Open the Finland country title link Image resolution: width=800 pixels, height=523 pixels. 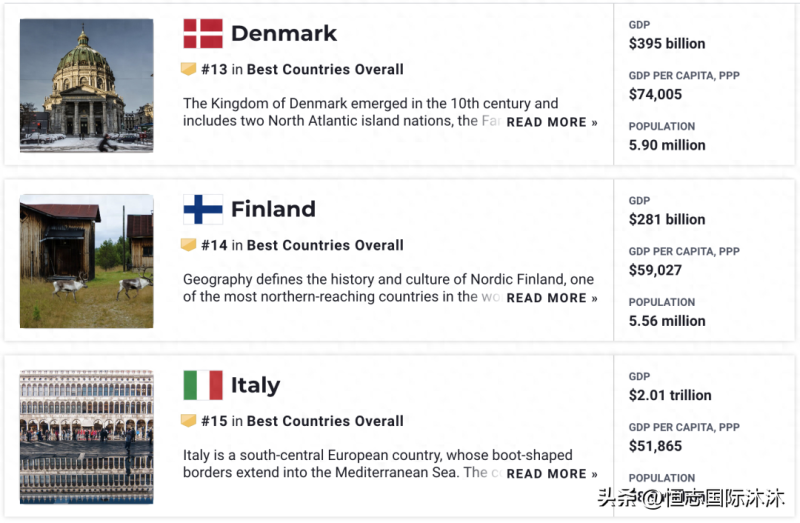click(x=273, y=209)
